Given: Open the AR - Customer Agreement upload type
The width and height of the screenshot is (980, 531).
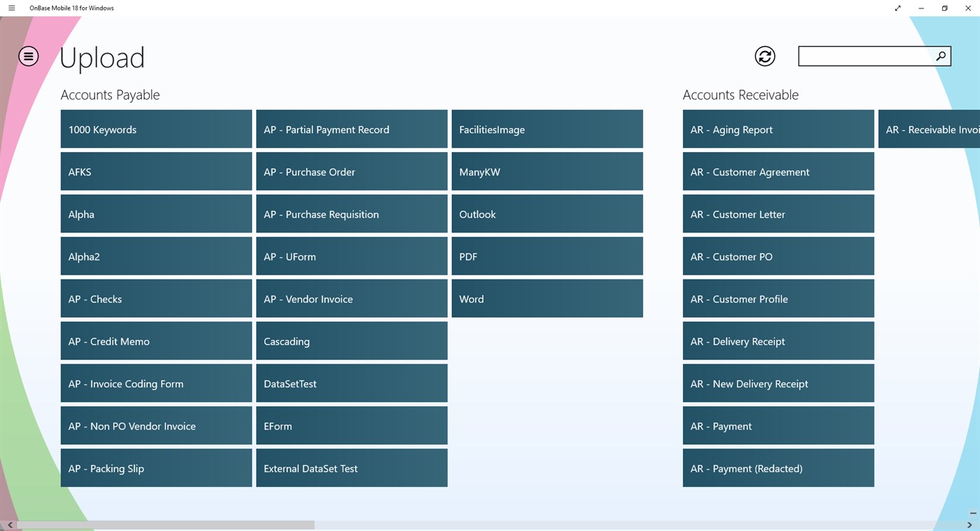Looking at the screenshot, I should click(x=778, y=171).
